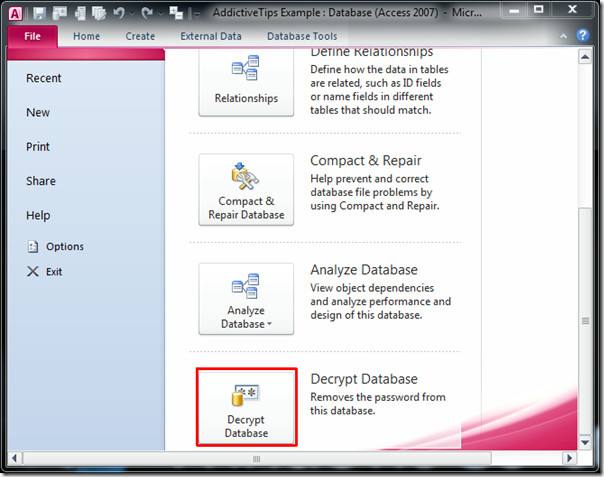
Task: Open Help in the backstage menu
Action: (38, 215)
